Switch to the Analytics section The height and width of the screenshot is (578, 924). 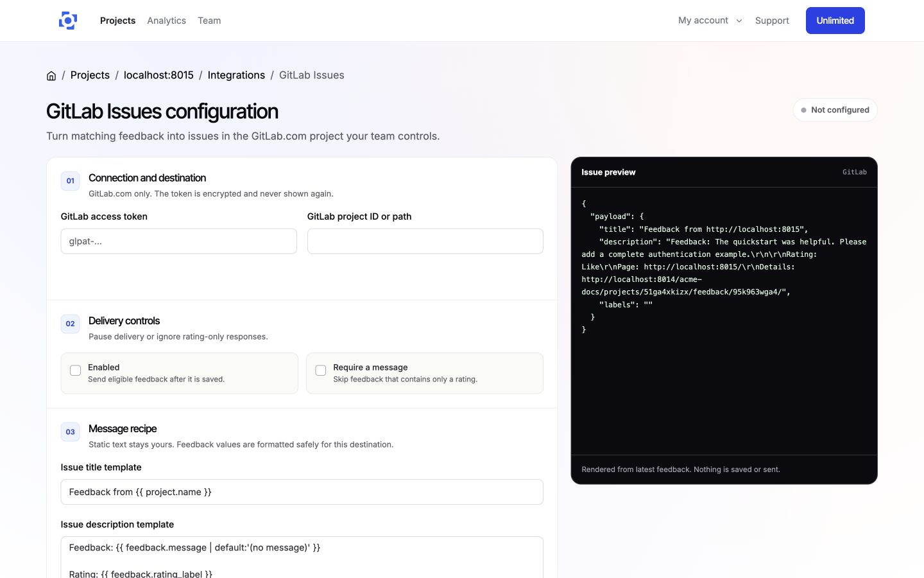pyautogui.click(x=166, y=21)
